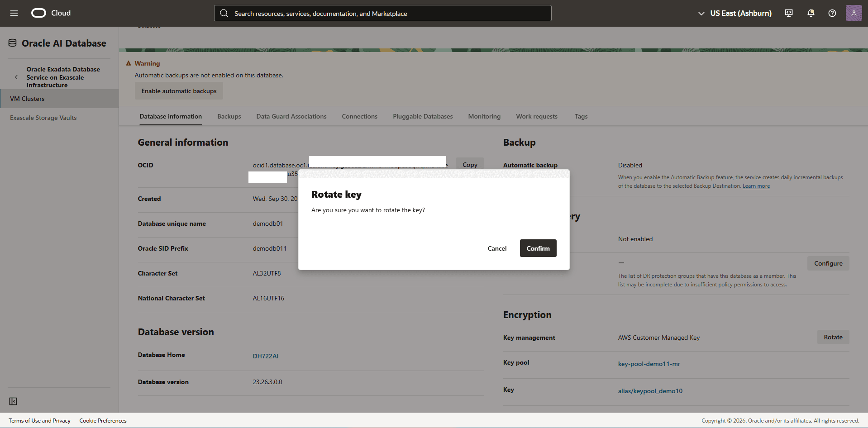Open the key-pool-demo11-mr link
Image resolution: width=868 pixels, height=428 pixels.
pyautogui.click(x=649, y=364)
